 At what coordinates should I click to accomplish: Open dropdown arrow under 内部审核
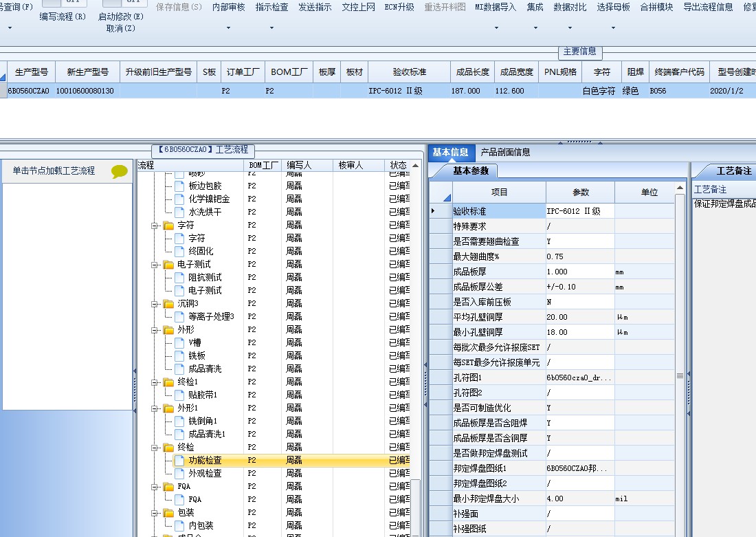[229, 28]
